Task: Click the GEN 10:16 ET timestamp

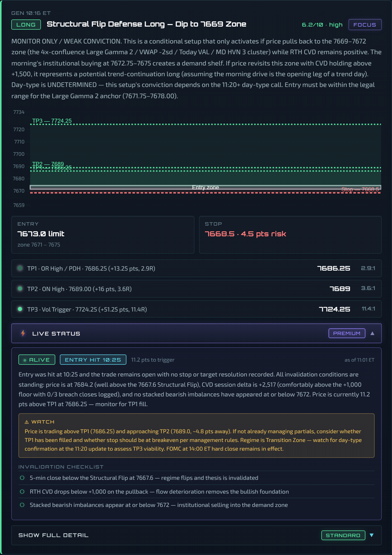Action: 31,13
